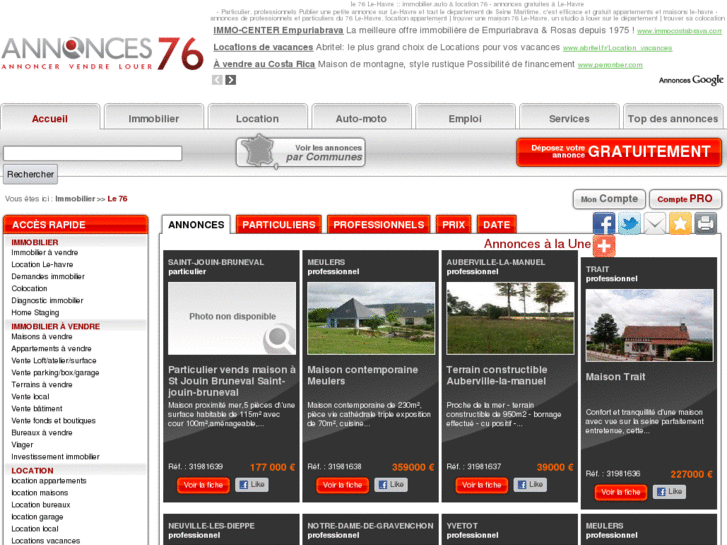Open Maison contemporaine Meulers title
The width and height of the screenshot is (727, 545).
(363, 375)
